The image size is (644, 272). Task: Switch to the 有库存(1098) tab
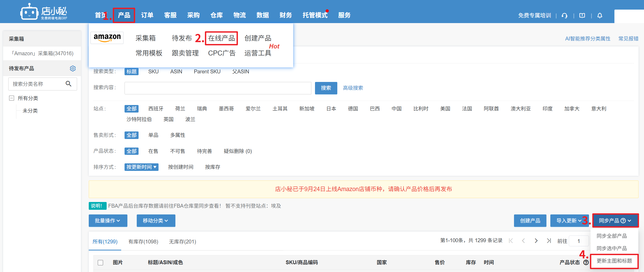pos(143,242)
